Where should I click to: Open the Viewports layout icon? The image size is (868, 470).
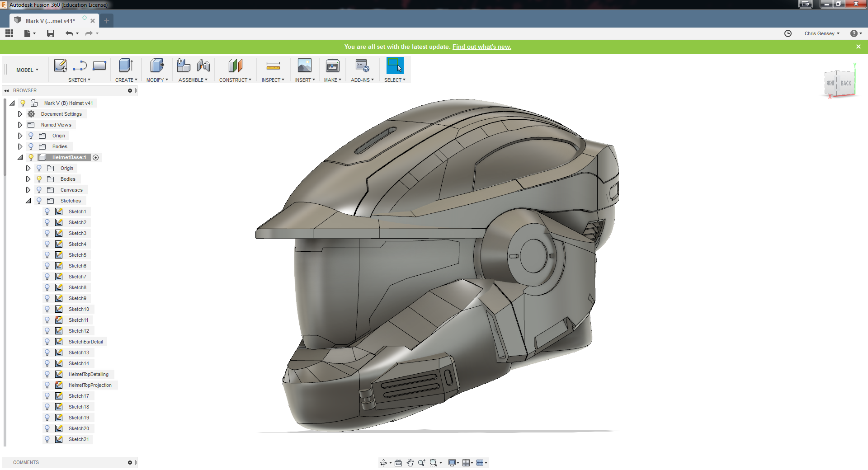480,463
